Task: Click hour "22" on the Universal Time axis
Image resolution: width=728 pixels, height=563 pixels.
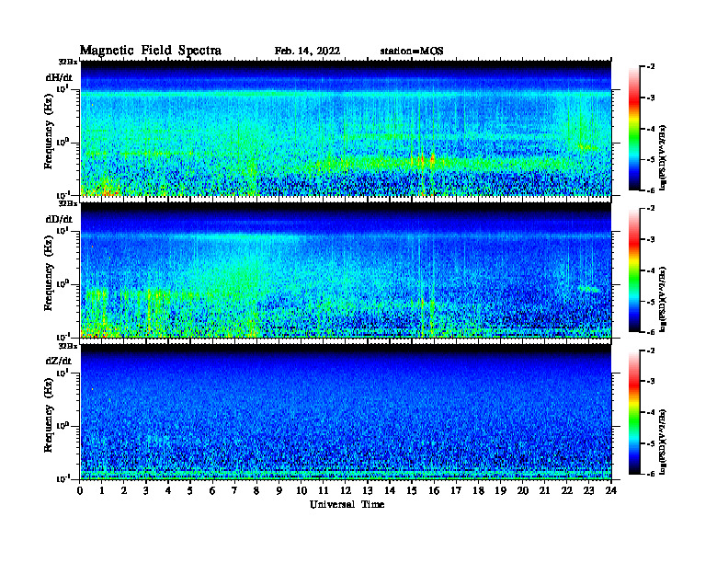Action: point(567,491)
